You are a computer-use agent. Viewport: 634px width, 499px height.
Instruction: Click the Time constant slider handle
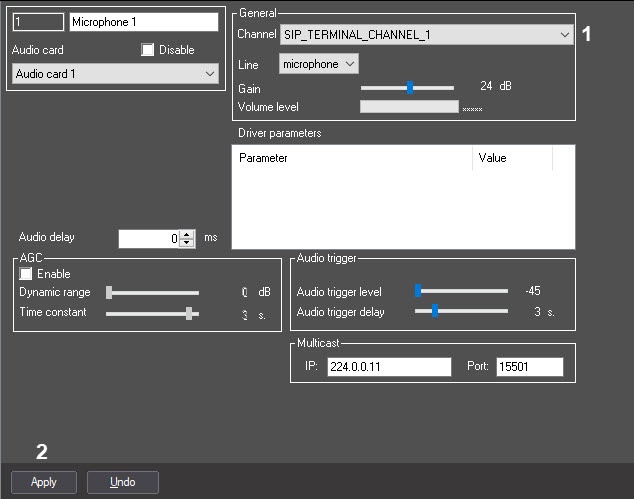(188, 313)
